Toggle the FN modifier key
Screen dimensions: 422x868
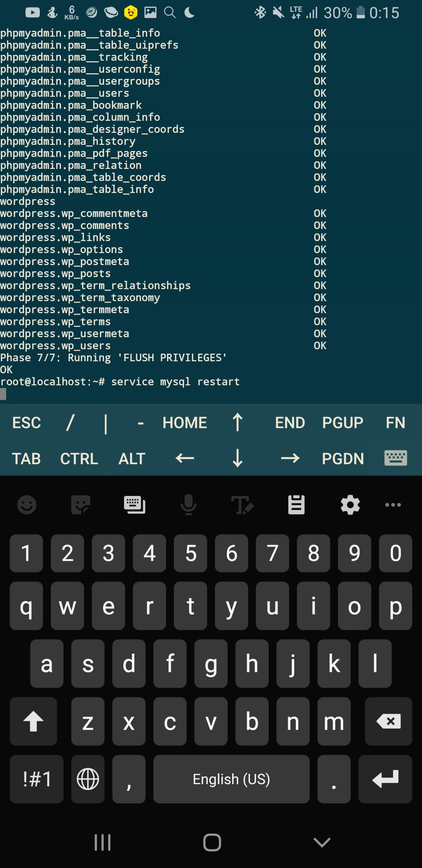(x=395, y=423)
